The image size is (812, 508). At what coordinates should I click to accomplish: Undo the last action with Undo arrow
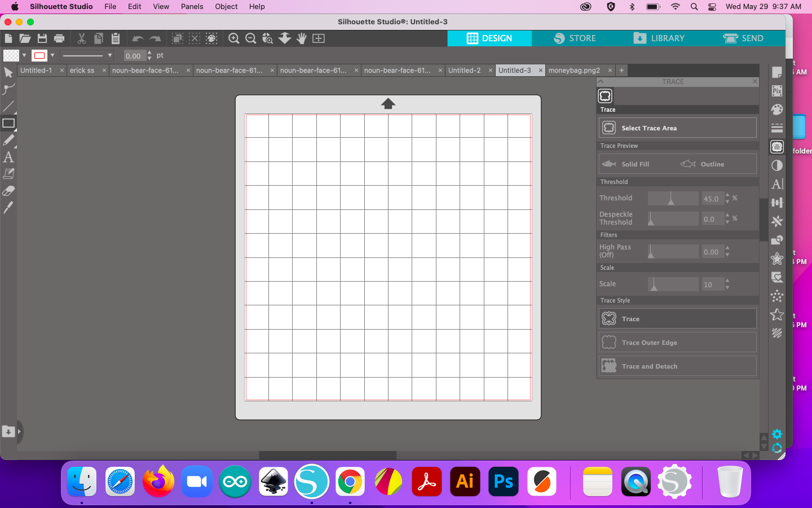click(x=138, y=38)
